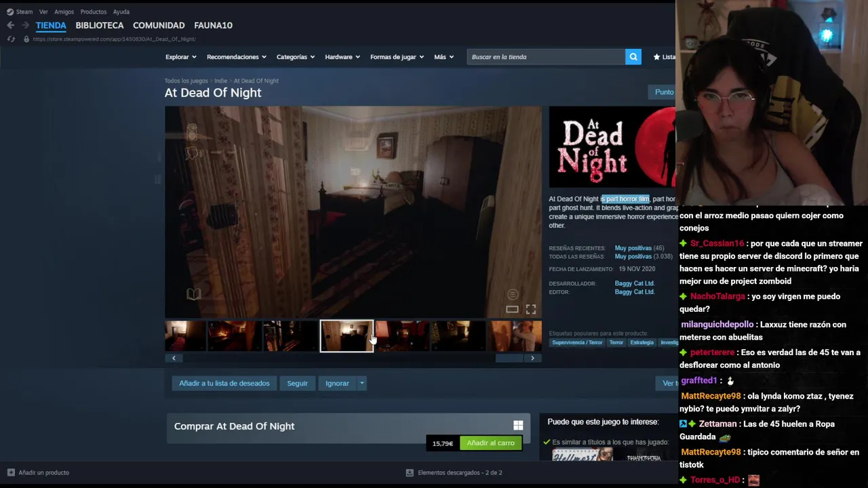Click Sr_Cassian16 username in chat

tap(717, 243)
